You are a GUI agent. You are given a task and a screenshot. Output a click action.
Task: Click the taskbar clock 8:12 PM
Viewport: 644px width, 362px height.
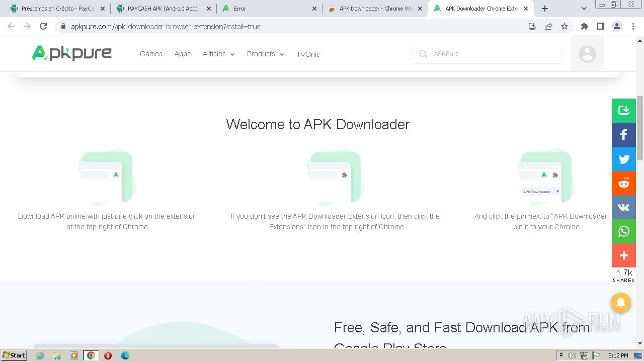pyautogui.click(x=618, y=355)
